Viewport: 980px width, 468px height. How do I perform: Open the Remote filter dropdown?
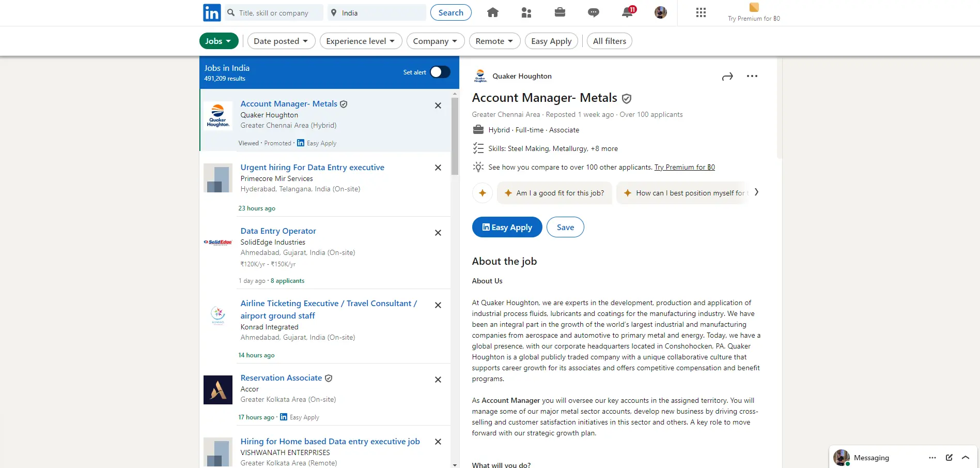[x=494, y=41]
